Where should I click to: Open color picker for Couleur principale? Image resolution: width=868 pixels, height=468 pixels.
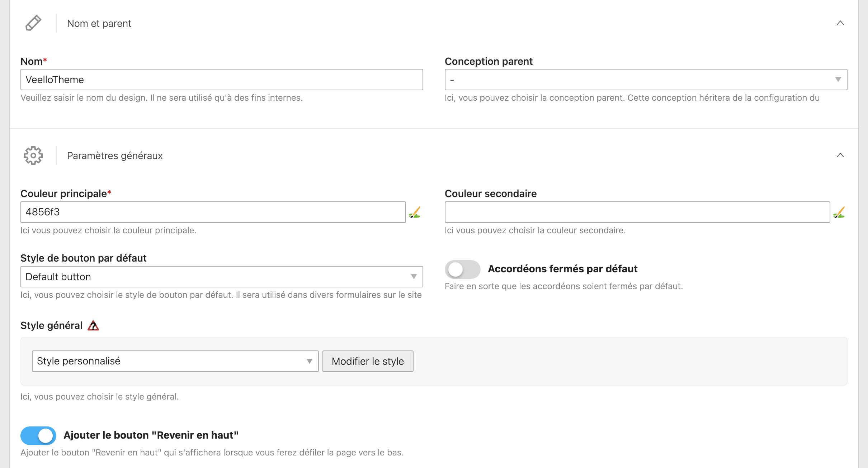[415, 212]
